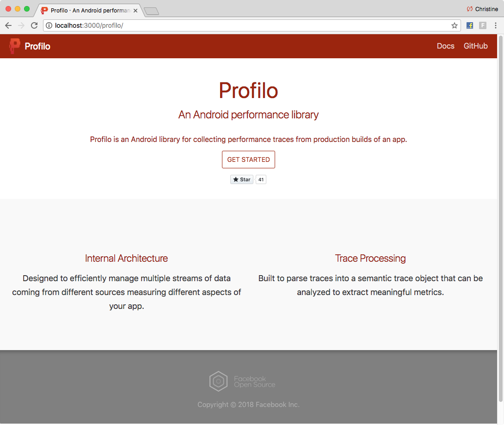Select the back navigation arrow
The width and height of the screenshot is (504, 425).
pyautogui.click(x=8, y=25)
